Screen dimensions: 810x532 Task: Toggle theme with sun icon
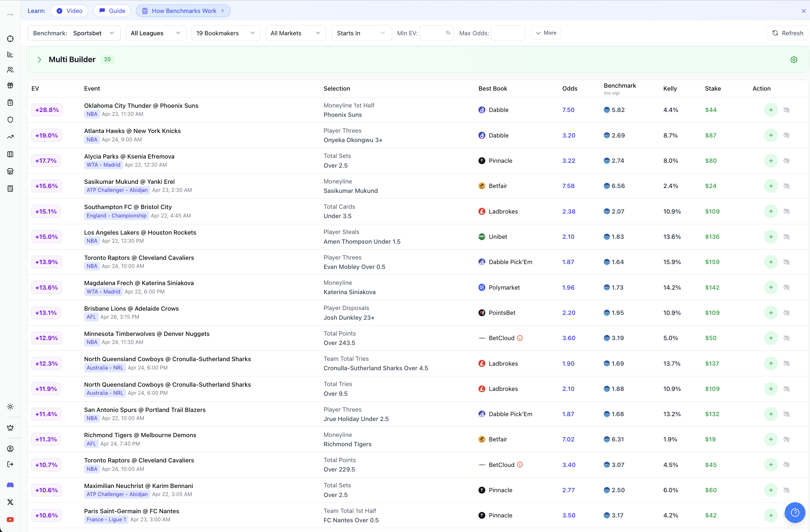click(x=10, y=406)
